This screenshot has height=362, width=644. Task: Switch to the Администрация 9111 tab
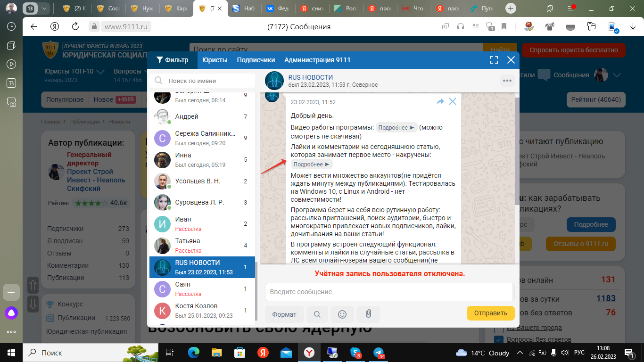tap(317, 60)
